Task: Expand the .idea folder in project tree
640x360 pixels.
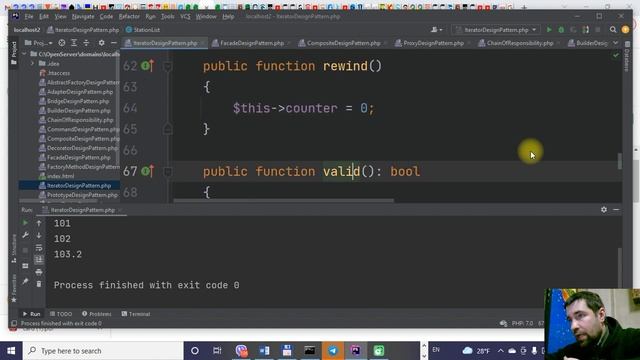Action: coord(33,63)
